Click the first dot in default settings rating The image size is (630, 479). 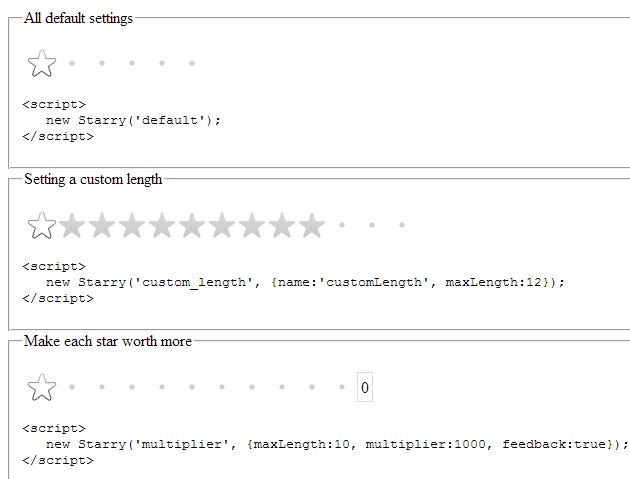pos(71,63)
